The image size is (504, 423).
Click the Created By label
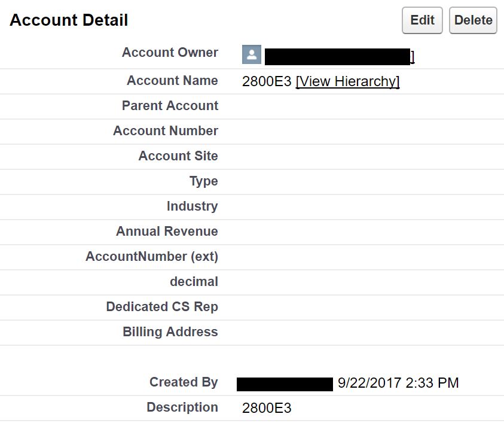click(184, 382)
